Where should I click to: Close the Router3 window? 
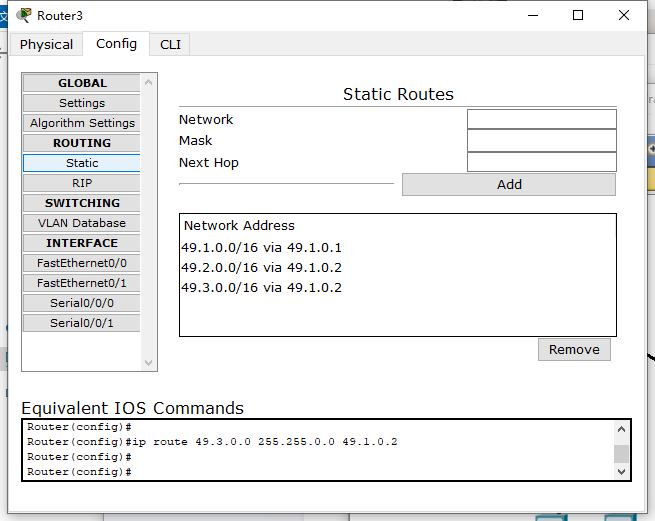624,15
